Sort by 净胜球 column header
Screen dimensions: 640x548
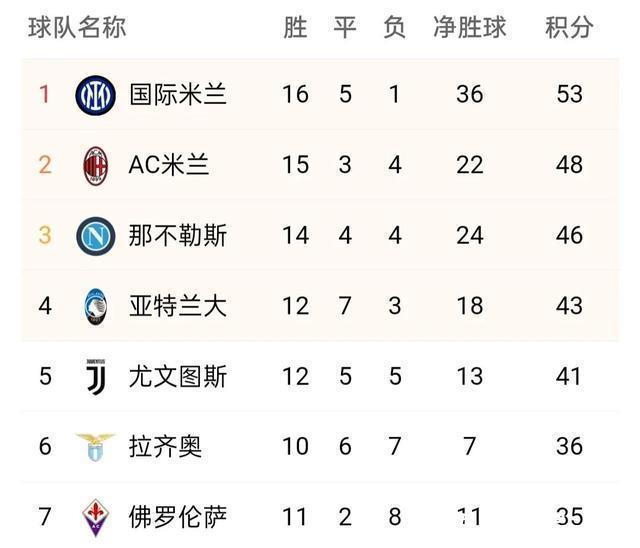pyautogui.click(x=469, y=27)
